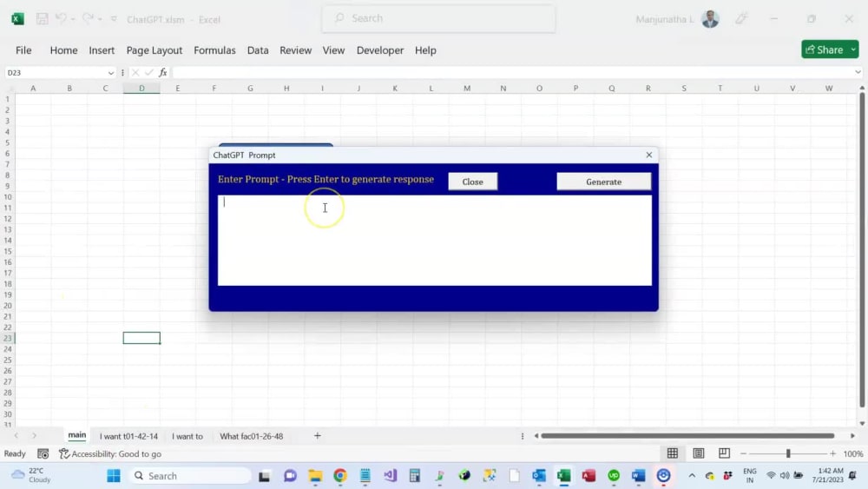The width and height of the screenshot is (868, 489).
Task: Open File Explorer from taskbar
Action: click(x=316, y=476)
